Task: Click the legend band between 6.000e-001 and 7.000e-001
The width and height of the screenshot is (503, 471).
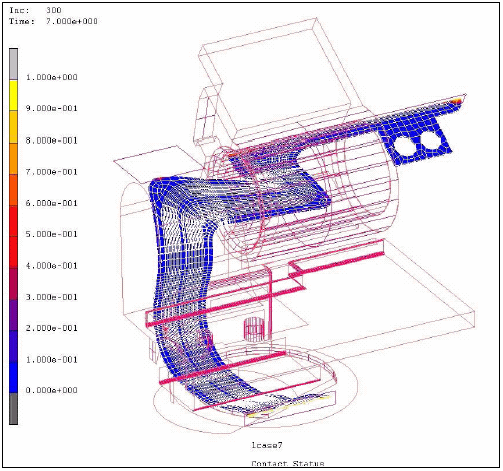Action: 13,190
